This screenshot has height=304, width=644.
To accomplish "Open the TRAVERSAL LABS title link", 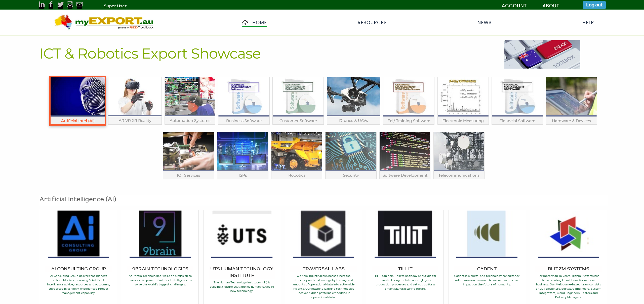I will 324,269.
